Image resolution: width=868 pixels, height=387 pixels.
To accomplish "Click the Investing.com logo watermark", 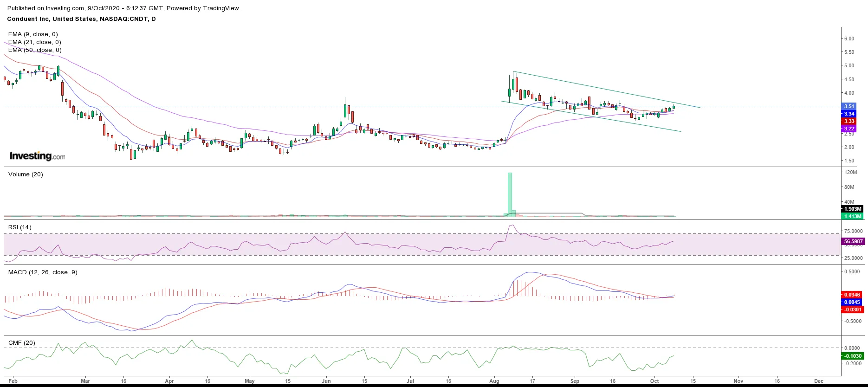I will [x=37, y=156].
